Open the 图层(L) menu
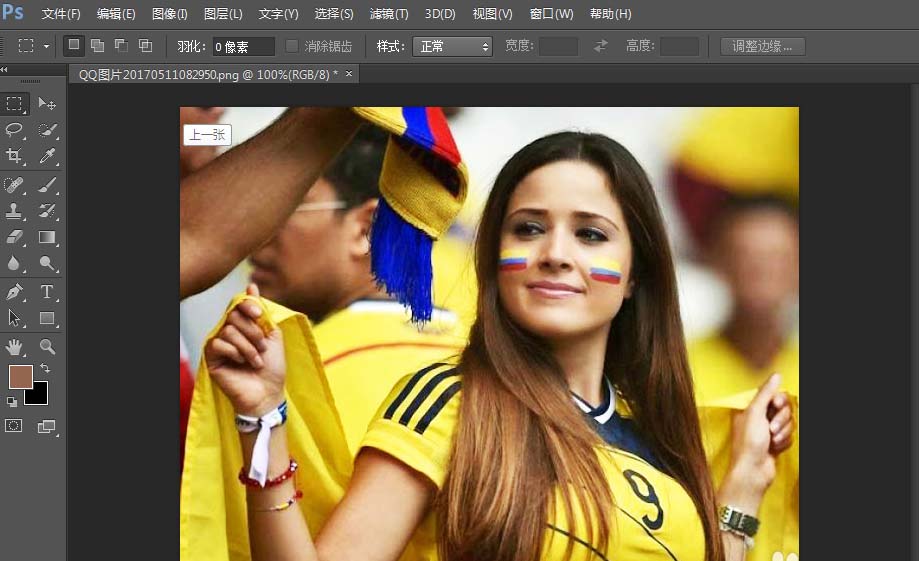Screen dimensions: 919x561 tap(223, 13)
